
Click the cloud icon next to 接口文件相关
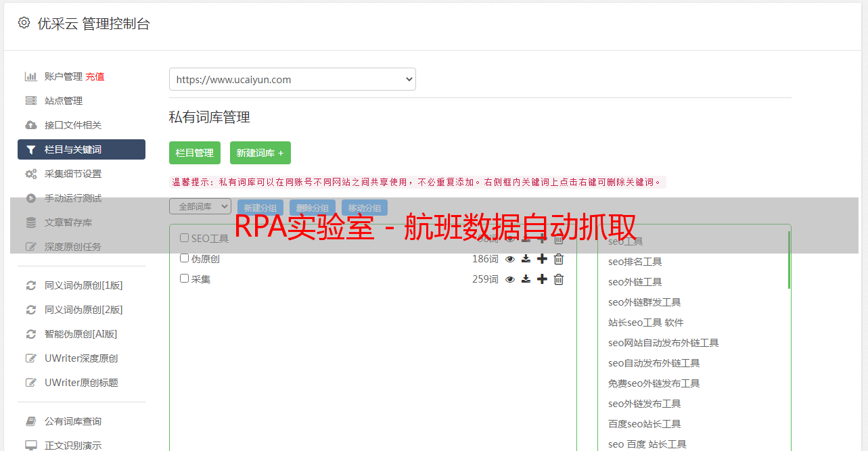point(31,125)
